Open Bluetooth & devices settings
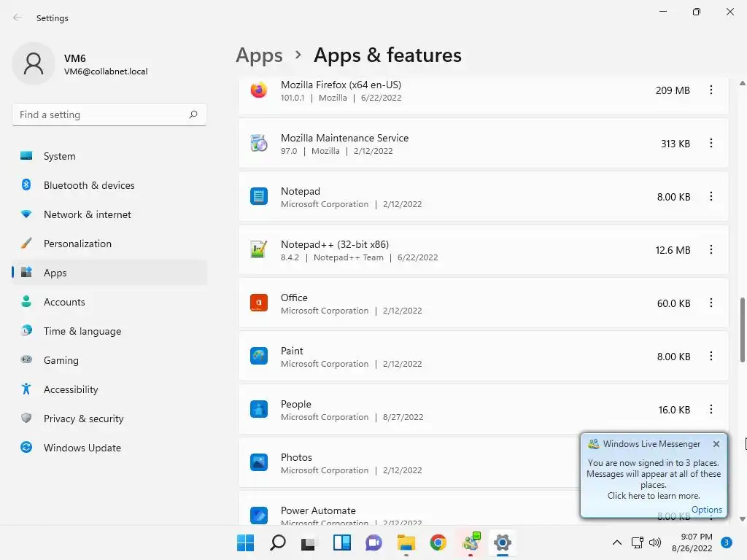This screenshot has height=560, width=747. pyautogui.click(x=109, y=185)
